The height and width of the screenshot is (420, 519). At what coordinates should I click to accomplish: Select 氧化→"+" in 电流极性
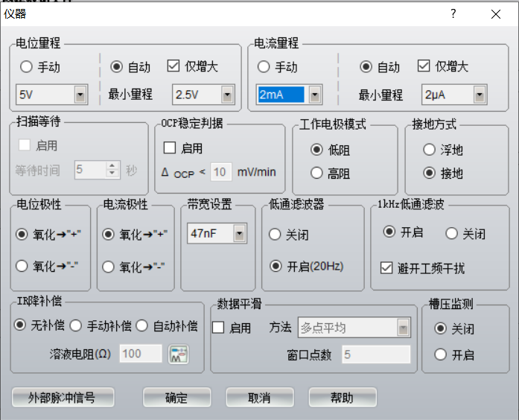coord(108,235)
